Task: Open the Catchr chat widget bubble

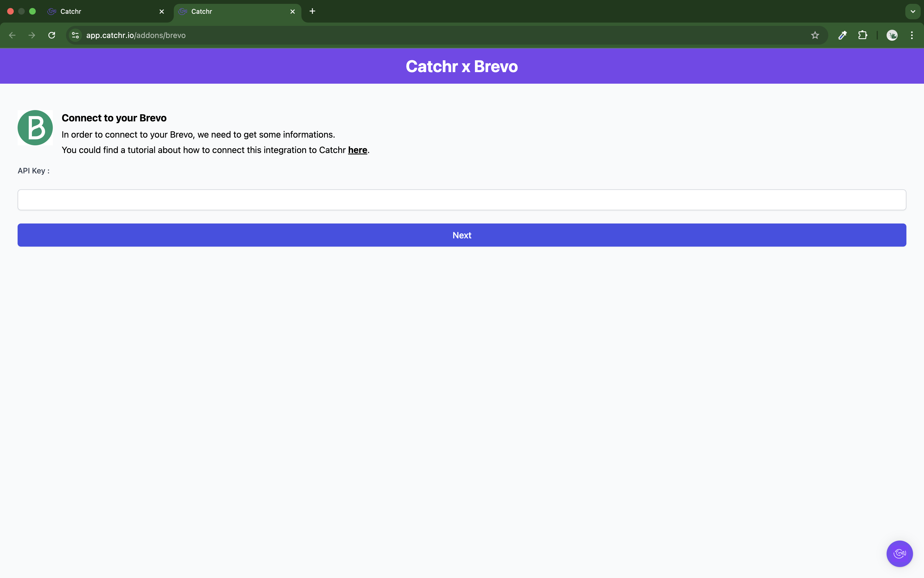Action: coord(900,554)
